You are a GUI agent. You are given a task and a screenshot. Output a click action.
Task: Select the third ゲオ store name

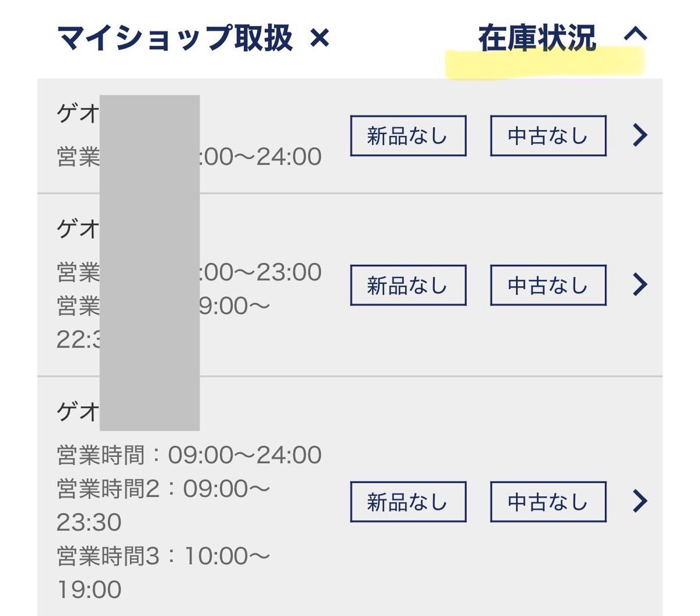coord(78,412)
